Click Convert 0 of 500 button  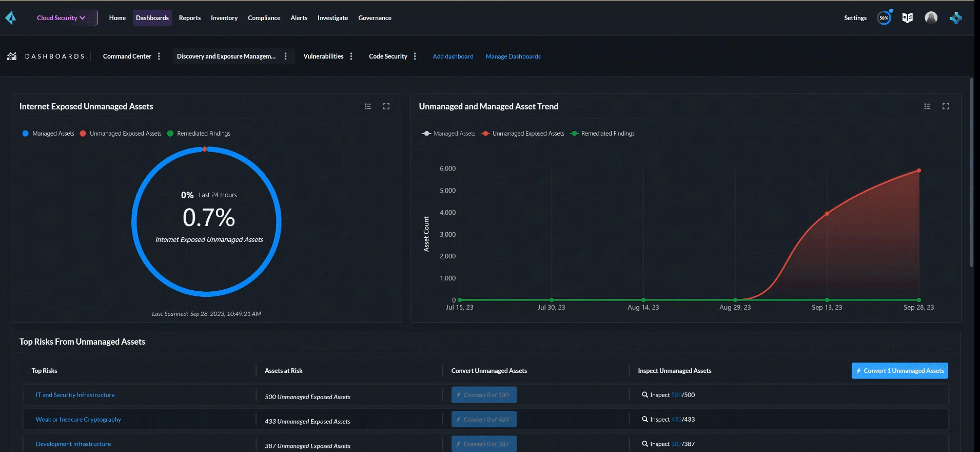click(x=484, y=395)
